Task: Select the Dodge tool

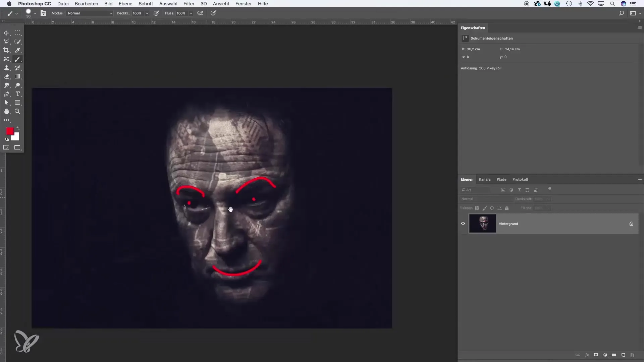Action: pyautogui.click(x=17, y=85)
